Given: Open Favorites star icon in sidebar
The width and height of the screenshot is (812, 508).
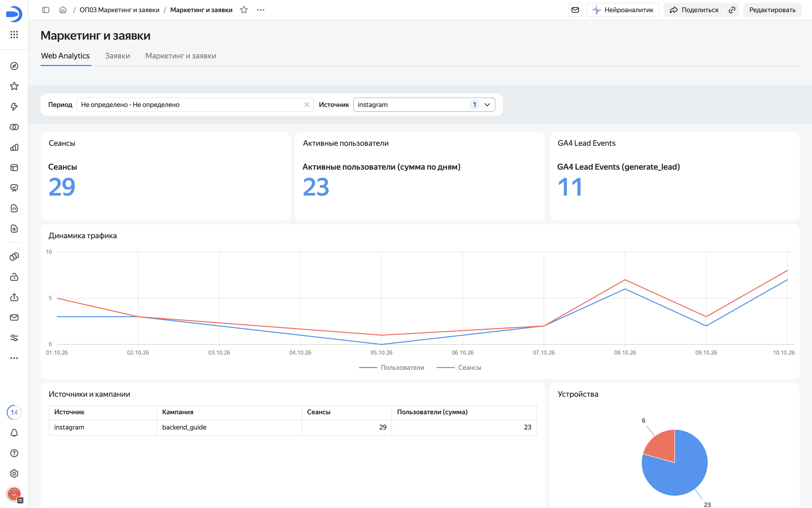Looking at the screenshot, I should (14, 86).
